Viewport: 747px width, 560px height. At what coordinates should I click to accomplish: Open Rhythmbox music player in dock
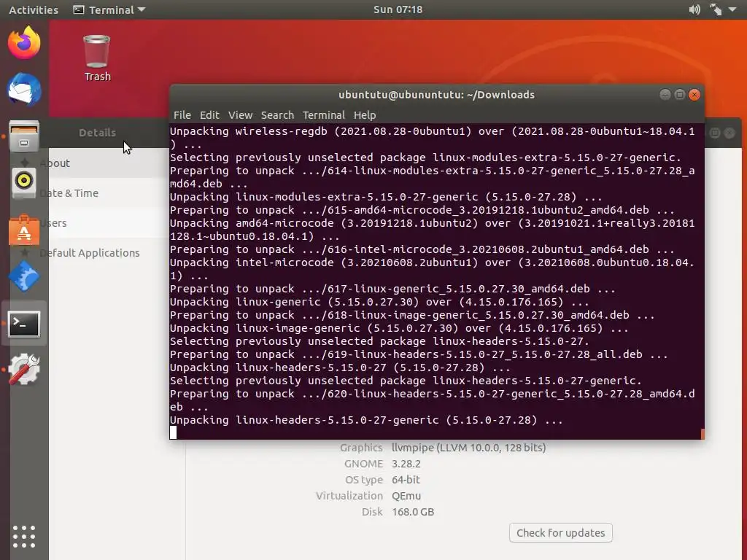[x=24, y=182]
